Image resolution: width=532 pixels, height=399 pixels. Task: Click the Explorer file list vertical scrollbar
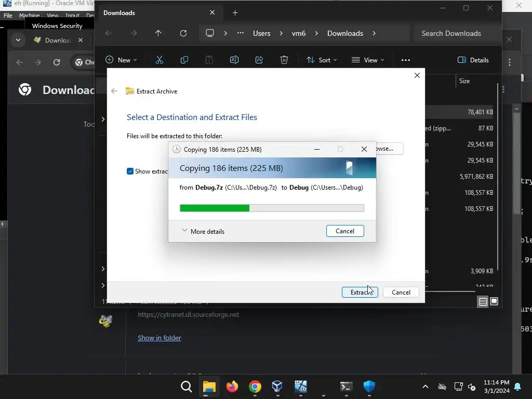point(497,177)
